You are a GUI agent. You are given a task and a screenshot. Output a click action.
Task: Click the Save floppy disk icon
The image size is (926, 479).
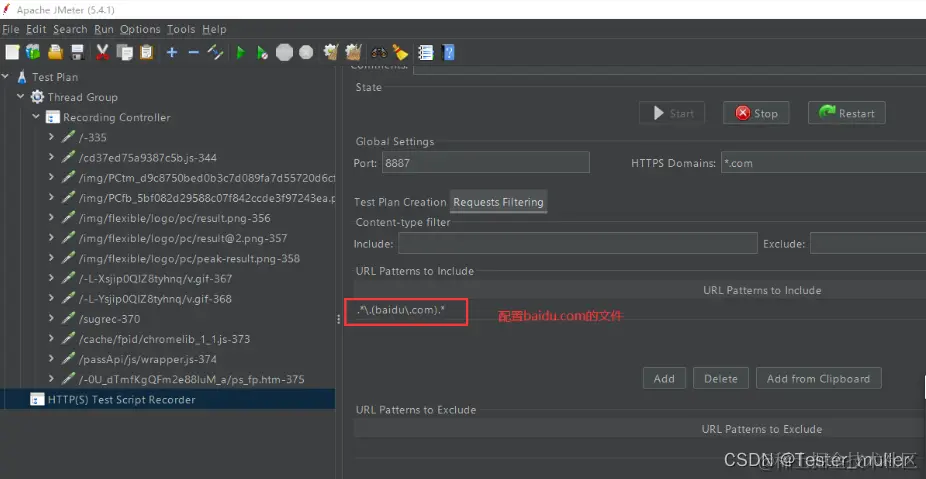(x=77, y=53)
